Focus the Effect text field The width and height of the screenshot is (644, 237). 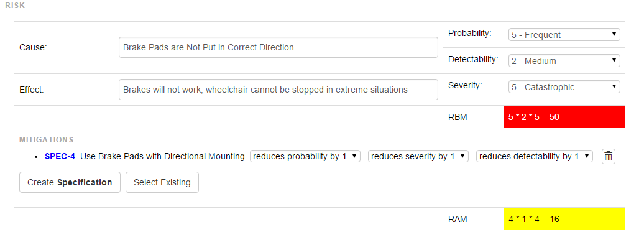pos(278,90)
